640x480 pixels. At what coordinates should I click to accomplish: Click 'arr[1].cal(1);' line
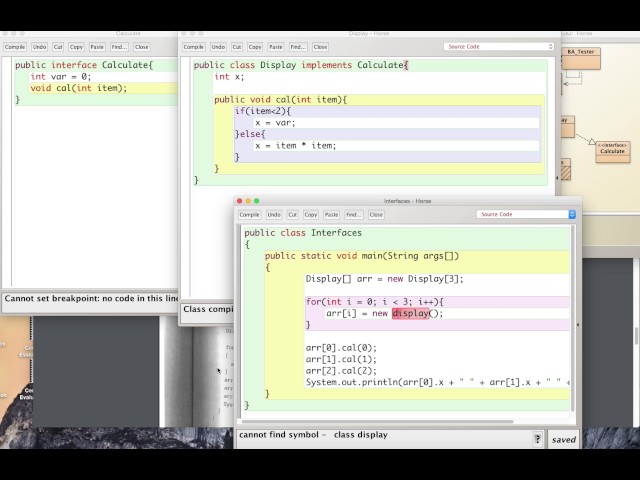coord(341,360)
